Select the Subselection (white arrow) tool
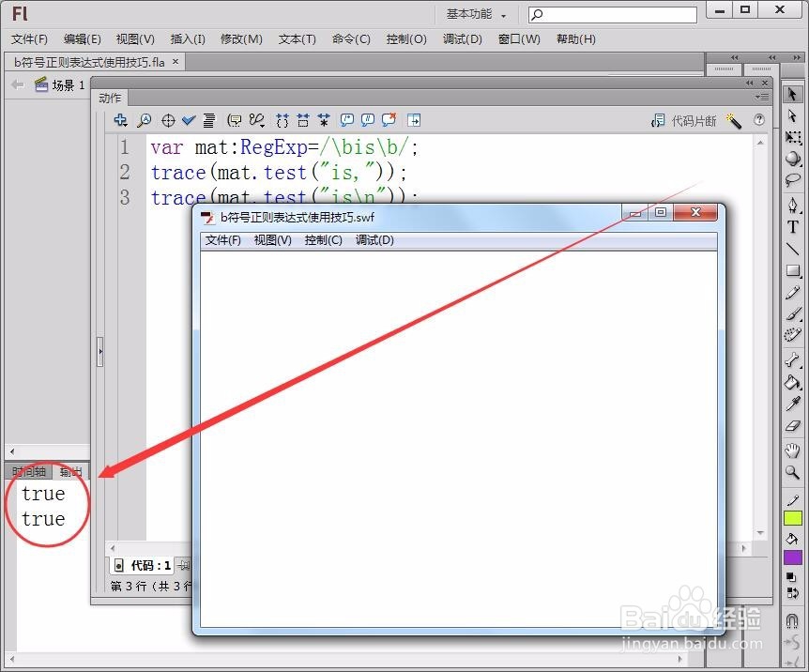This screenshot has width=809, height=672. tap(792, 115)
